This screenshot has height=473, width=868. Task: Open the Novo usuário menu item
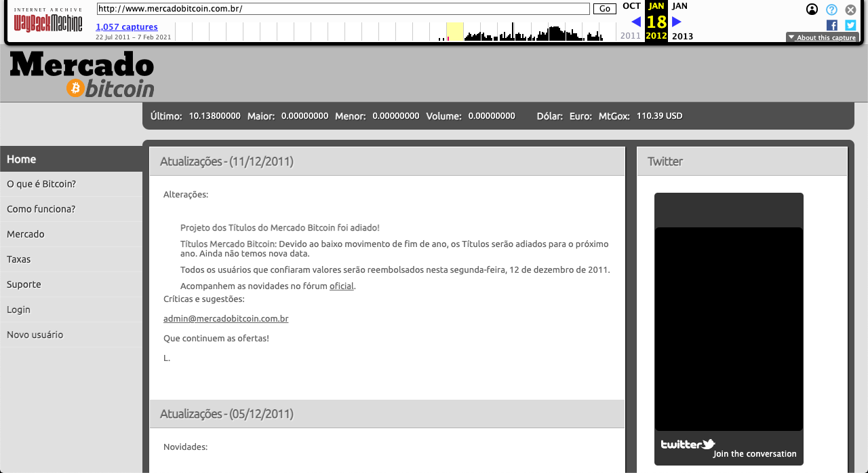click(x=71, y=335)
